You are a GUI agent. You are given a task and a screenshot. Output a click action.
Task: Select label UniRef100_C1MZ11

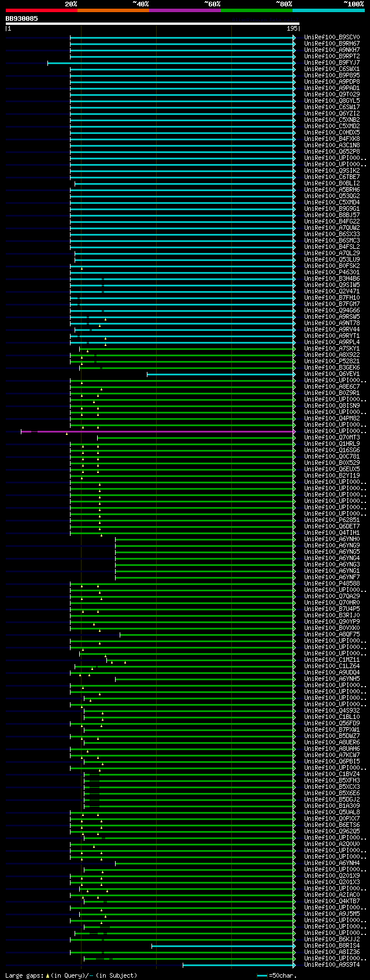point(332,660)
